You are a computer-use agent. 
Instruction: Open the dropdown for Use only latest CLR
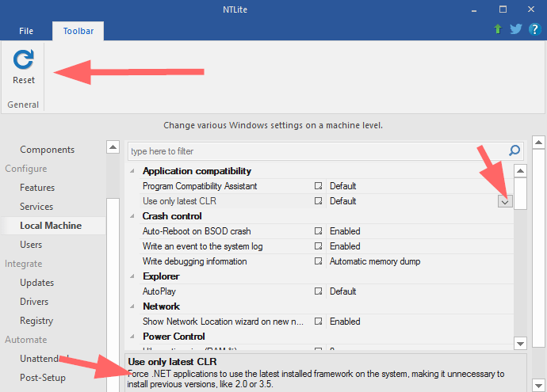point(505,201)
